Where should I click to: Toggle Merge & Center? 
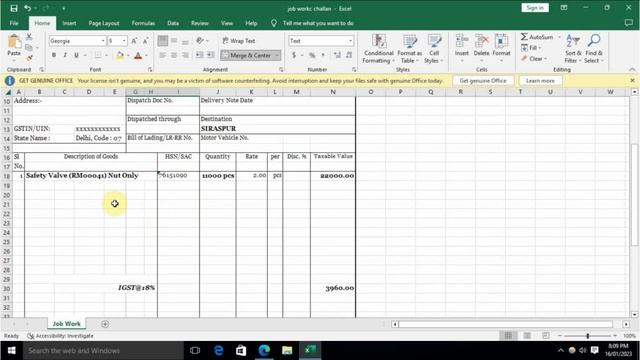[x=246, y=55]
